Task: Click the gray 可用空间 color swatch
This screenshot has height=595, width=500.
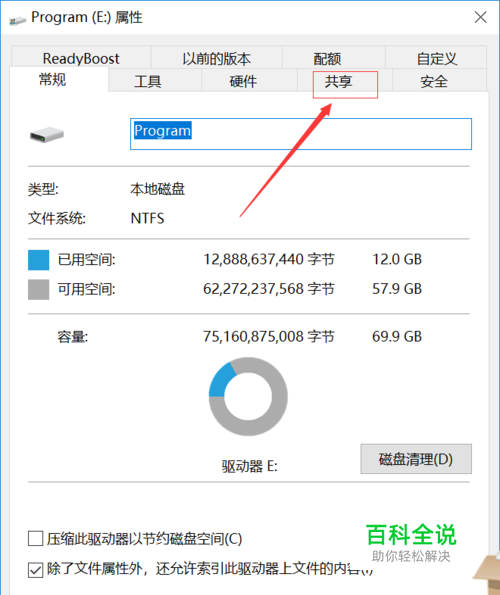Action: click(x=39, y=290)
